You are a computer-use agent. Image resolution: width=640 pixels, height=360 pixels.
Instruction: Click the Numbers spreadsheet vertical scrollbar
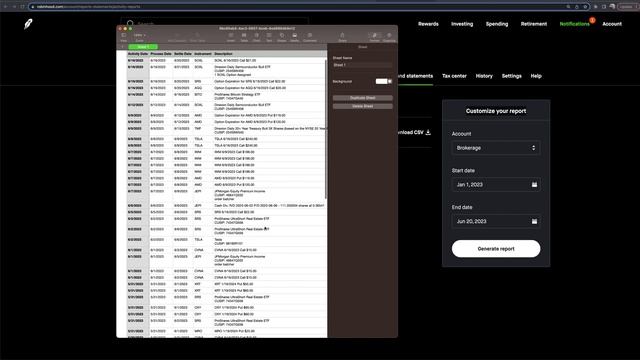[326, 129]
